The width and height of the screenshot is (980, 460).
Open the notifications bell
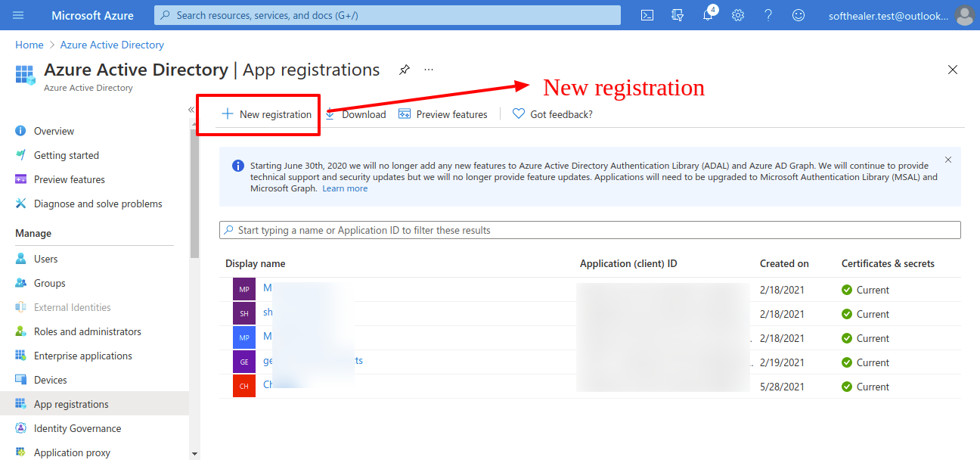[708, 15]
